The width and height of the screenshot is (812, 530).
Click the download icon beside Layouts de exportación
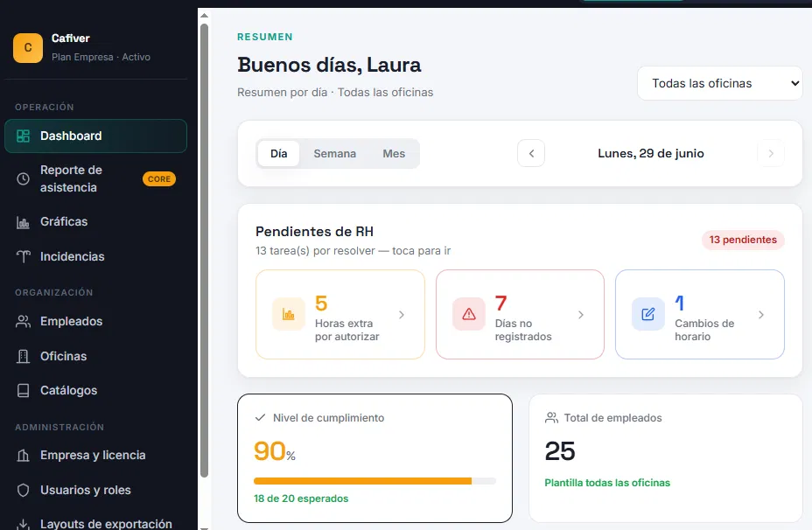tap(24, 524)
